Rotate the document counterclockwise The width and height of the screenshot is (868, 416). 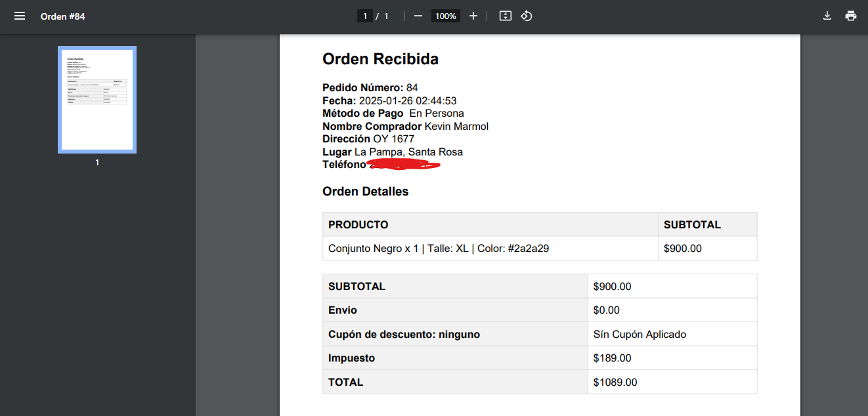[526, 16]
